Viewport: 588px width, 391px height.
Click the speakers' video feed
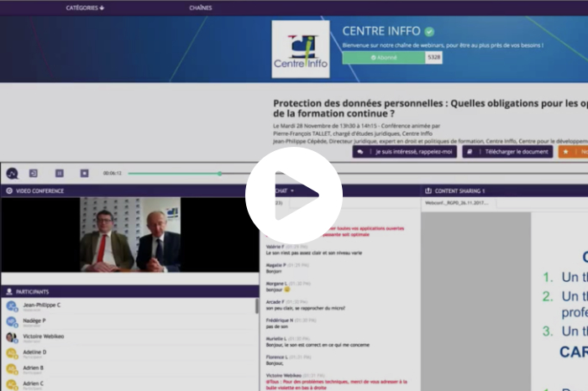130,234
